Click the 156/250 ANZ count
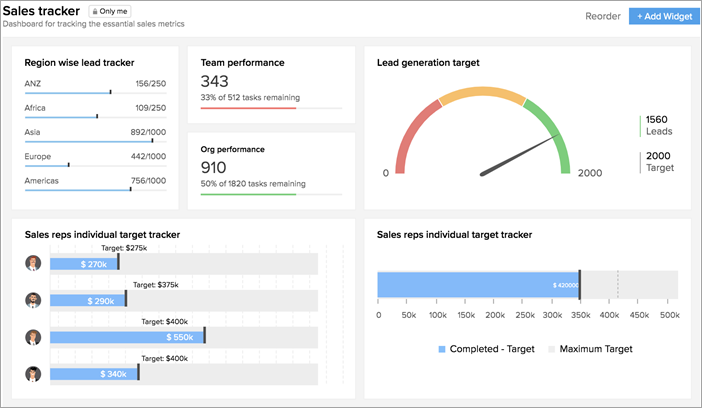This screenshot has width=702, height=408. pos(151,83)
